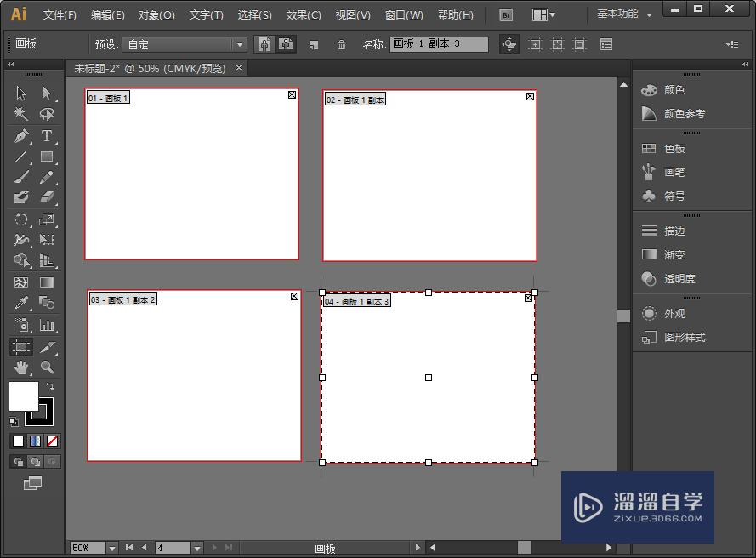Open the artboard options dialog
The width and height of the screenshot is (756, 558).
point(606,45)
